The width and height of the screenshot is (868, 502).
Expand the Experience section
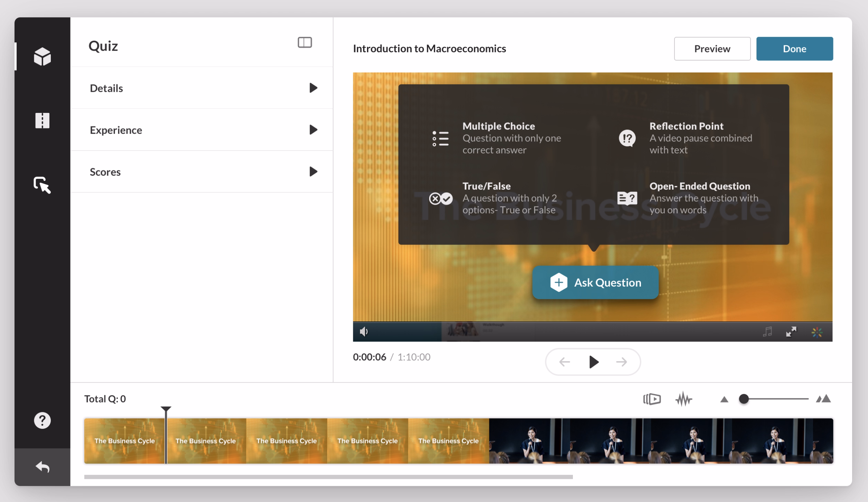[201, 130]
